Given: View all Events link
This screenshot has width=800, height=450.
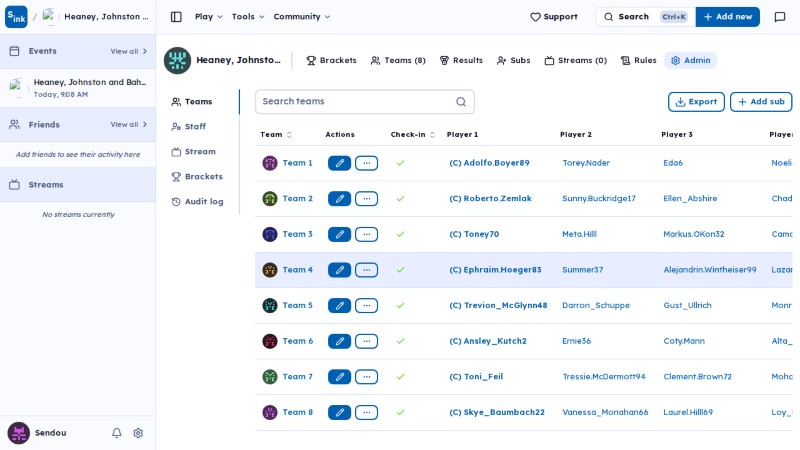Looking at the screenshot, I should click(129, 51).
